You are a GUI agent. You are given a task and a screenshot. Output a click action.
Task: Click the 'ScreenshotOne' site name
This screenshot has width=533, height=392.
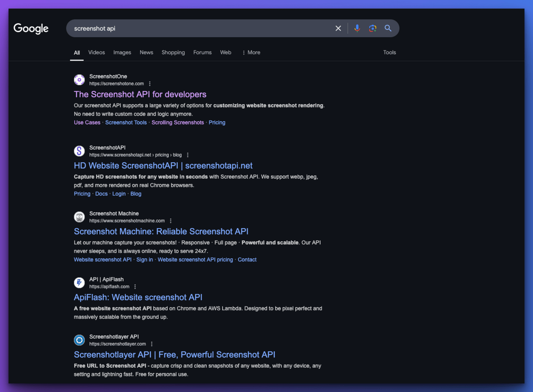click(x=108, y=76)
